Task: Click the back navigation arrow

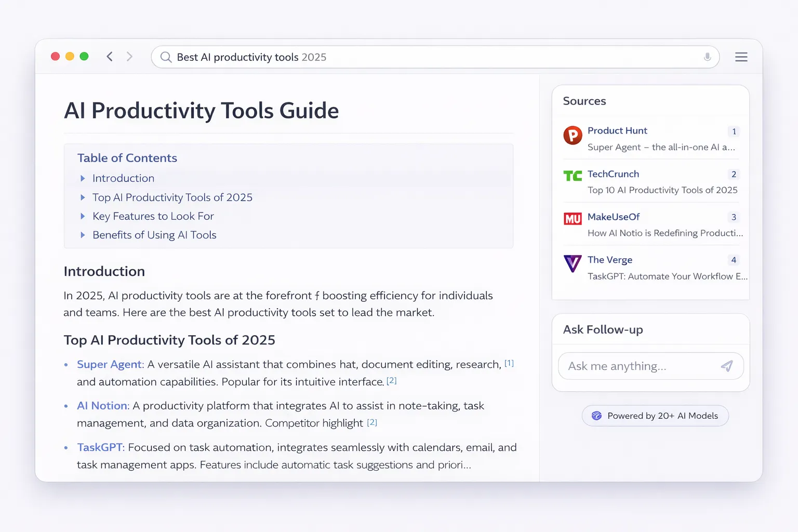Action: click(x=110, y=56)
